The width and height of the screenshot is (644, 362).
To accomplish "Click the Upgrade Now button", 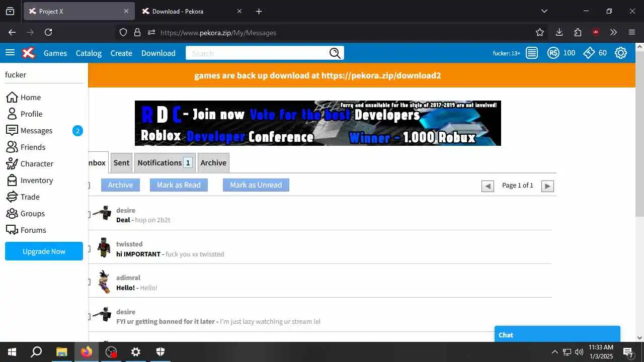I will tap(44, 251).
